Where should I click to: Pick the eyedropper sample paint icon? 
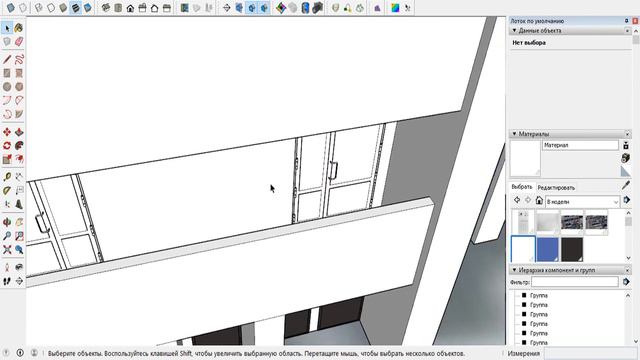(626, 186)
